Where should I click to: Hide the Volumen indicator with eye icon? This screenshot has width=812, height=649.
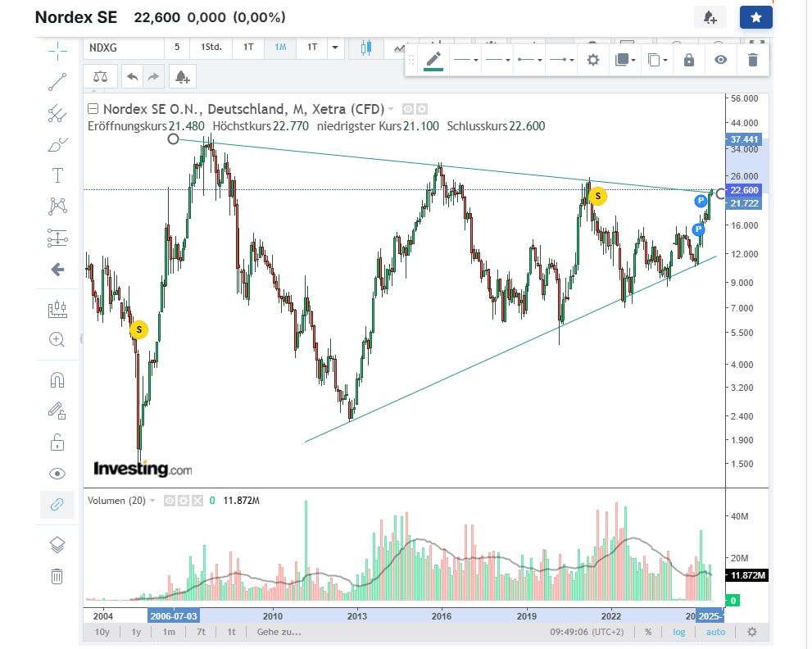point(170,501)
